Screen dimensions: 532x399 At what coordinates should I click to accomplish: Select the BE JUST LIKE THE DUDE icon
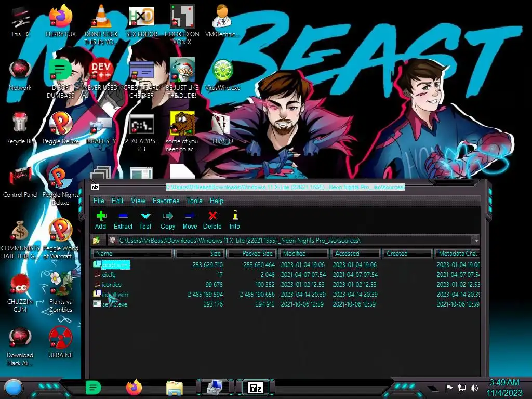pyautogui.click(x=182, y=79)
